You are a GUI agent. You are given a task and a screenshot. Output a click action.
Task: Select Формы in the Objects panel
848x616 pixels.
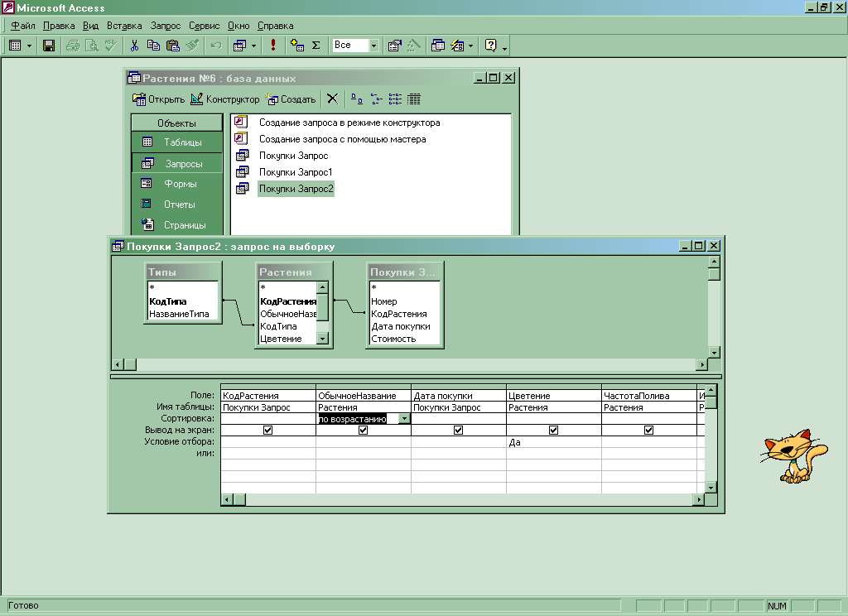(176, 184)
